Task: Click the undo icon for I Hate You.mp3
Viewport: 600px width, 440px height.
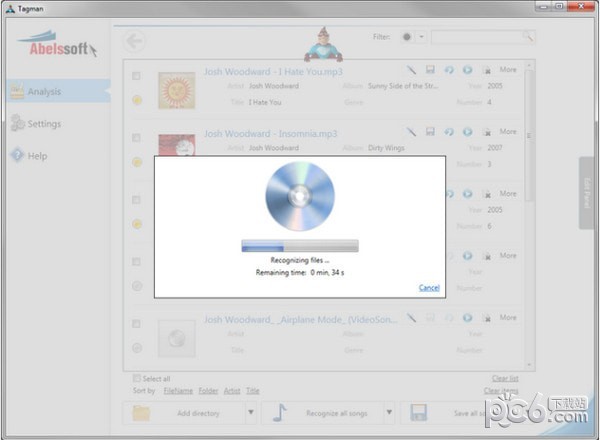Action: click(449, 70)
